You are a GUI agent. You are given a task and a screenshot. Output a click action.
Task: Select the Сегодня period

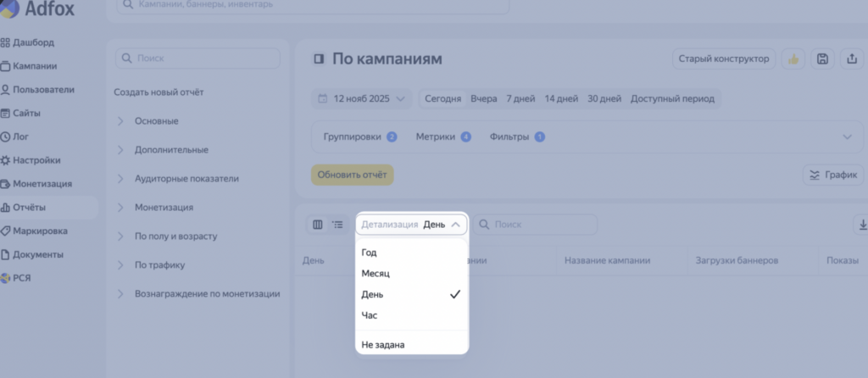point(442,99)
